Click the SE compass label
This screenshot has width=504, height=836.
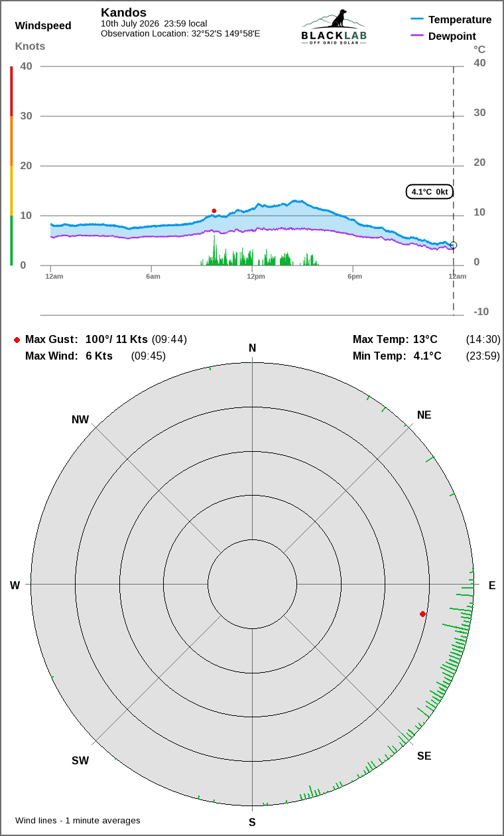(x=424, y=756)
